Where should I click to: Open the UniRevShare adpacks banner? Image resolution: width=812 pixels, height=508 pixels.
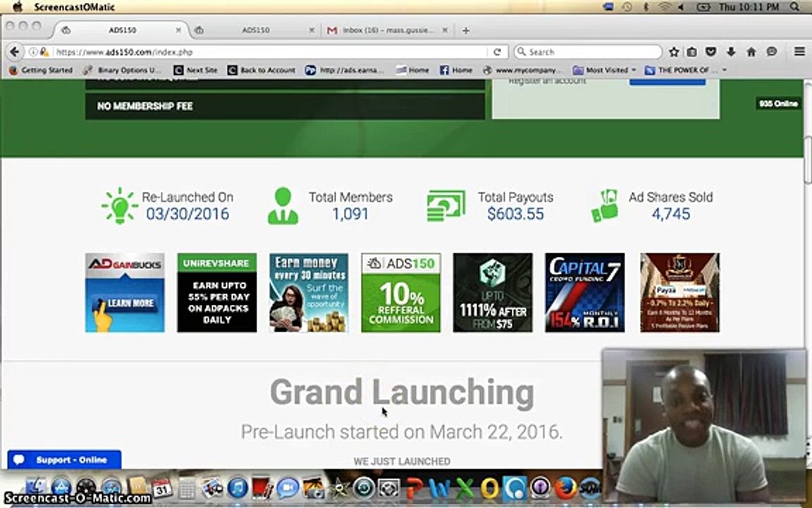click(x=217, y=293)
